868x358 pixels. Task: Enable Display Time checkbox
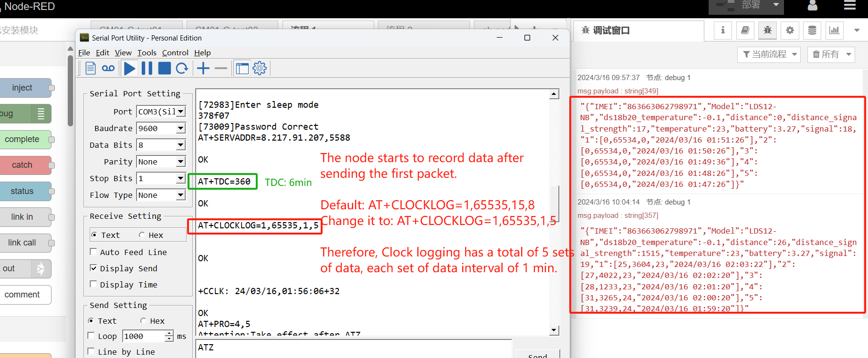pyautogui.click(x=94, y=284)
